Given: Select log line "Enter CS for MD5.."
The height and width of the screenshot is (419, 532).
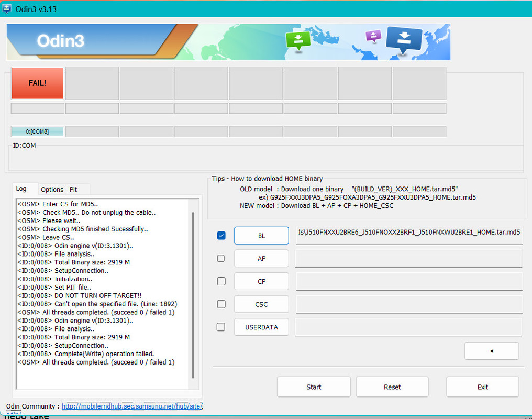Looking at the screenshot, I should pyautogui.click(x=58, y=204).
